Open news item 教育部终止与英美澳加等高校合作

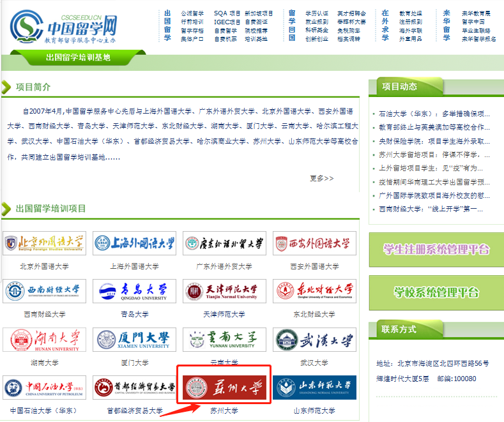coord(434,127)
